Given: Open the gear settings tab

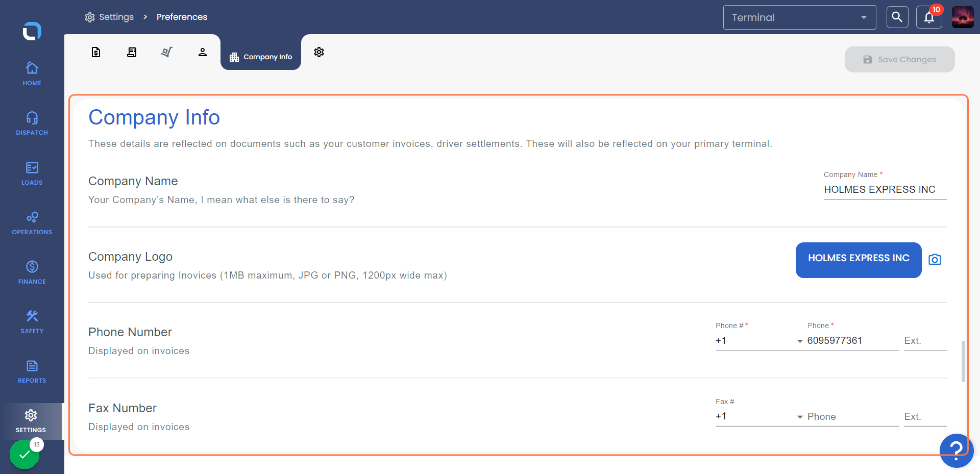Looking at the screenshot, I should 319,52.
